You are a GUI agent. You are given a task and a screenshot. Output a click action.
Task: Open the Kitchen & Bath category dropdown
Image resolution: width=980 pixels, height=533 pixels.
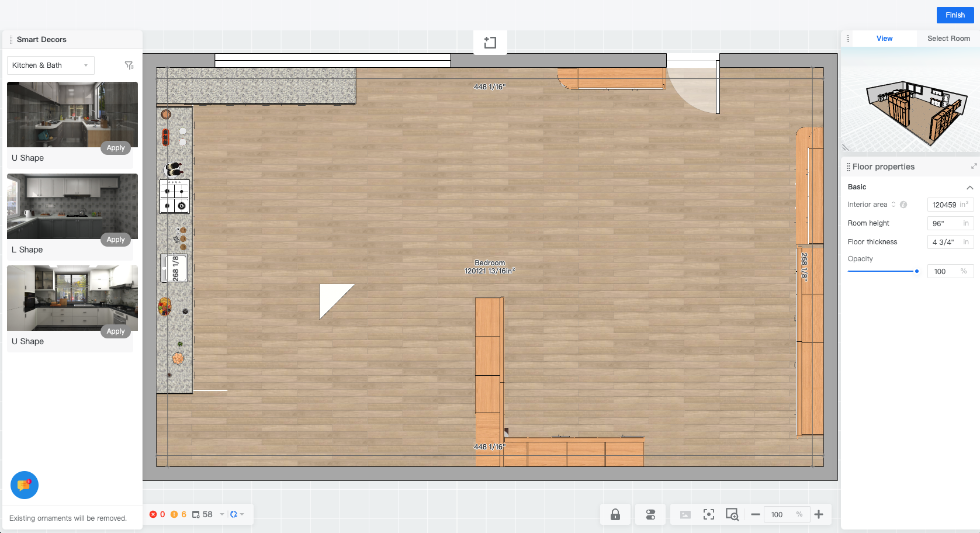click(x=50, y=65)
